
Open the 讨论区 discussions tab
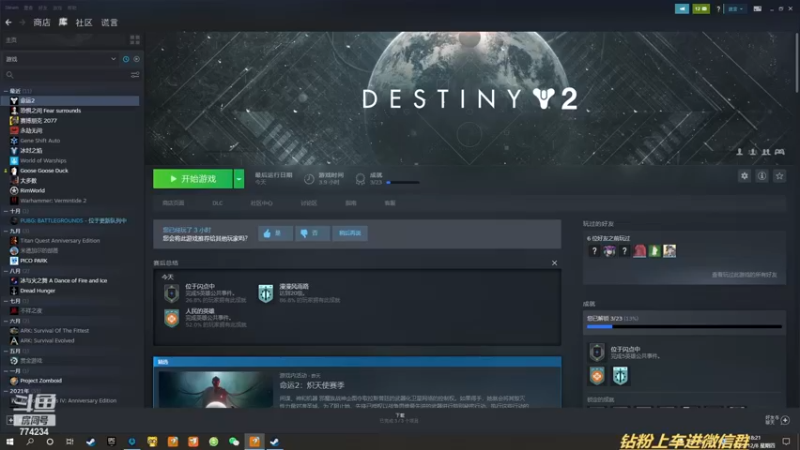[309, 203]
